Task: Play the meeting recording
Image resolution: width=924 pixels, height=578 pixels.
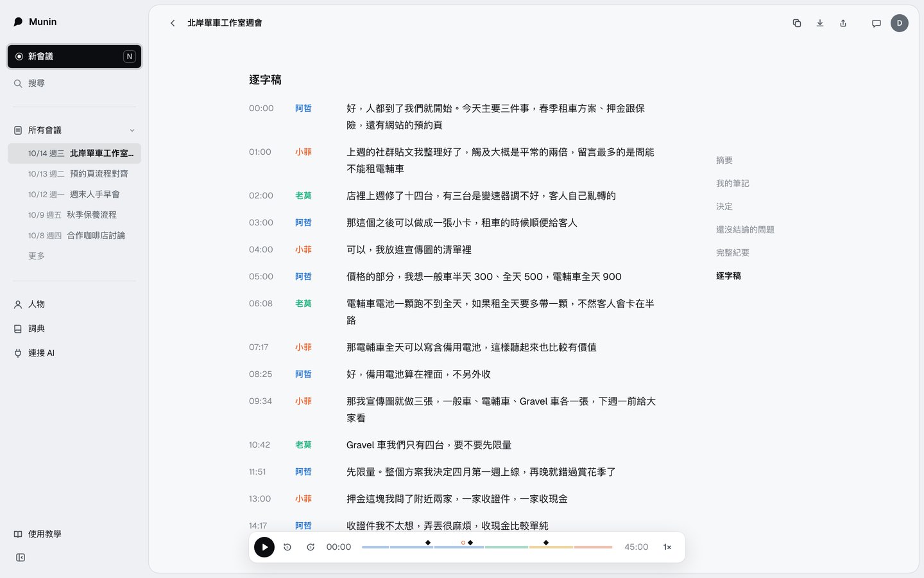Action: pyautogui.click(x=264, y=547)
